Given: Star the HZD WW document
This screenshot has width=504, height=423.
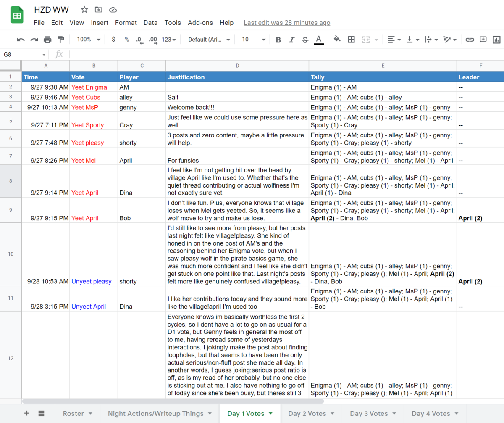Looking at the screenshot, I should [x=84, y=10].
